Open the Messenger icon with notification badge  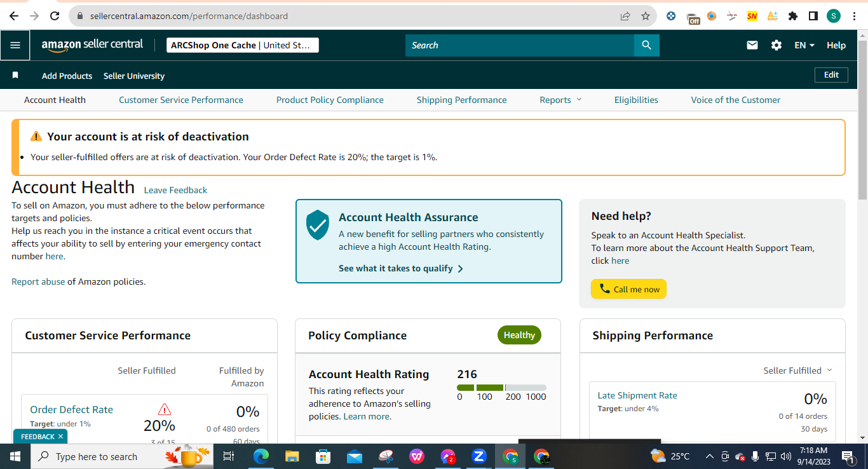click(x=448, y=456)
